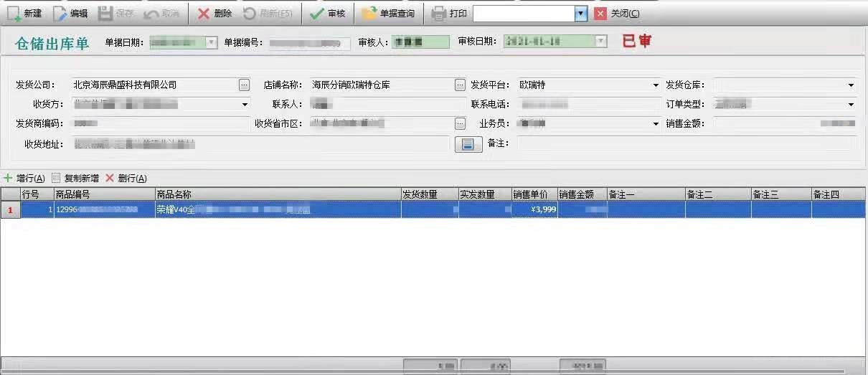868x375 pixels.
Task: Click the product name cell 荣耀V40
Action: pos(278,209)
